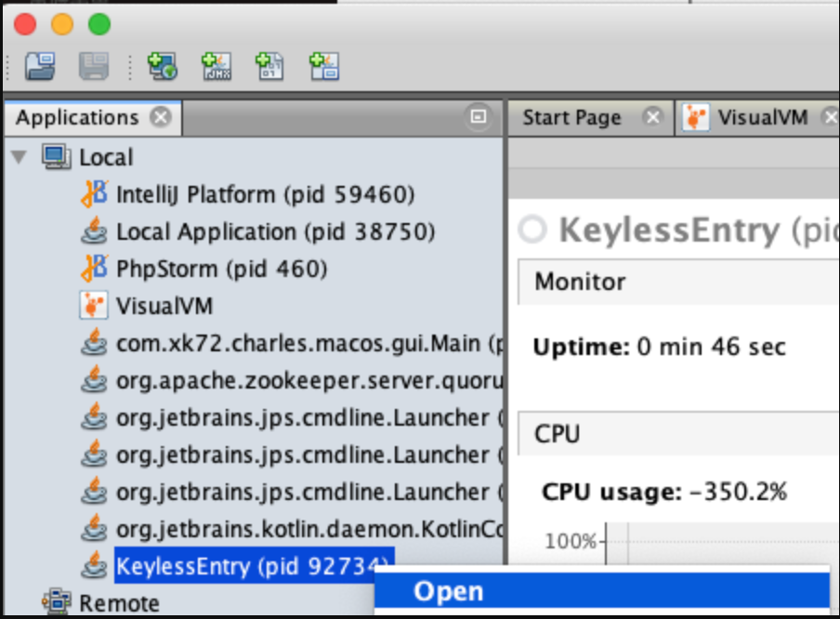This screenshot has height=619, width=840.
Task: Click the Add VM Coredump toolbar icon
Action: [x=269, y=67]
